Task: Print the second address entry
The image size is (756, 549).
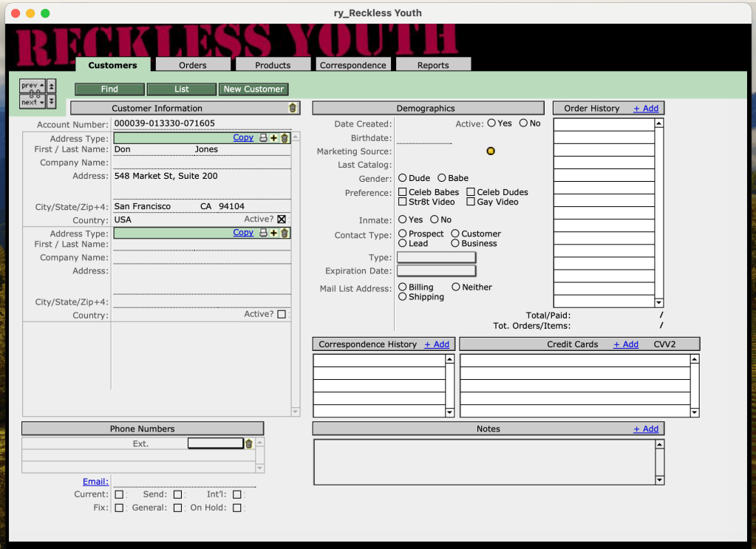Action: coord(263,232)
